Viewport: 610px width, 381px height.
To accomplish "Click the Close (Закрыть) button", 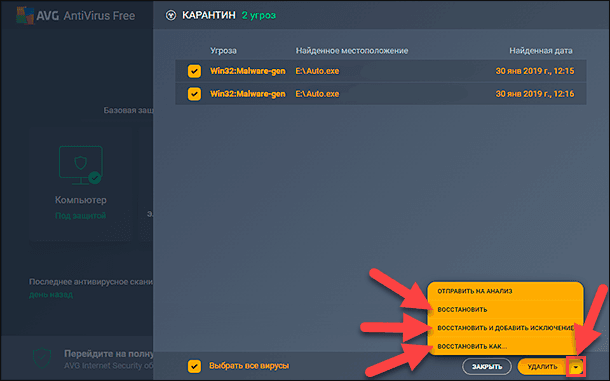I will 487,367.
